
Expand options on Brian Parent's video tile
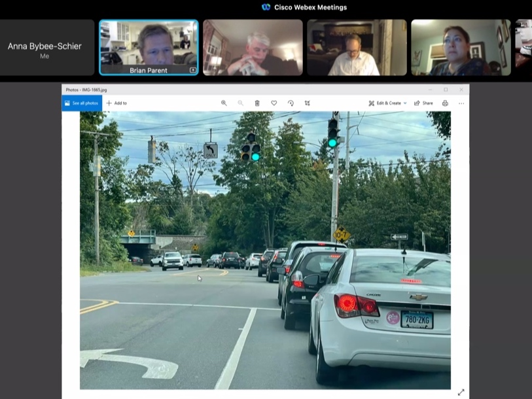click(192, 70)
